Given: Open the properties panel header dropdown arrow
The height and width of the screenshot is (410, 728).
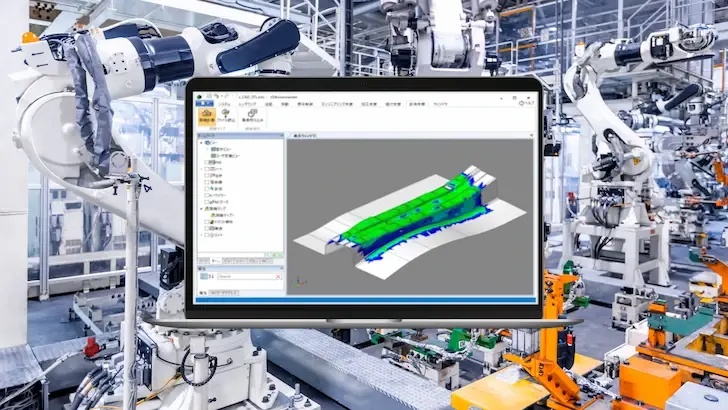Looking at the screenshot, I should [x=281, y=268].
